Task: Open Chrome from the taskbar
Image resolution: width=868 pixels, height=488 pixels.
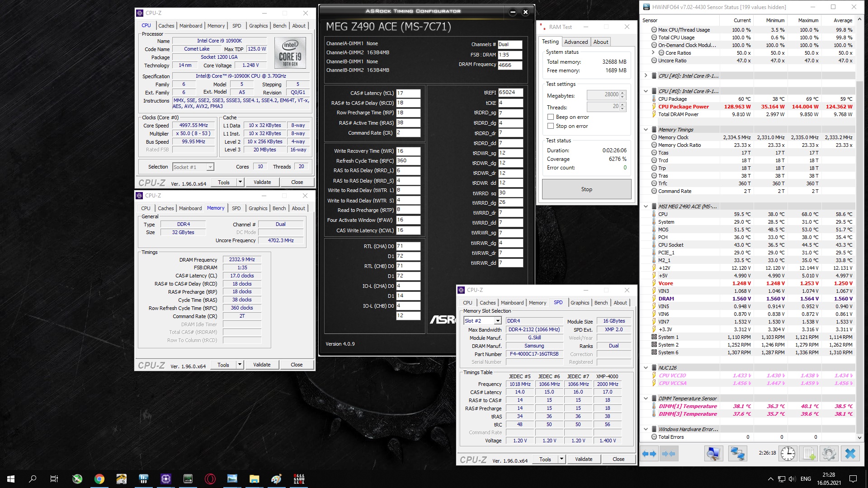Action: 99,479
